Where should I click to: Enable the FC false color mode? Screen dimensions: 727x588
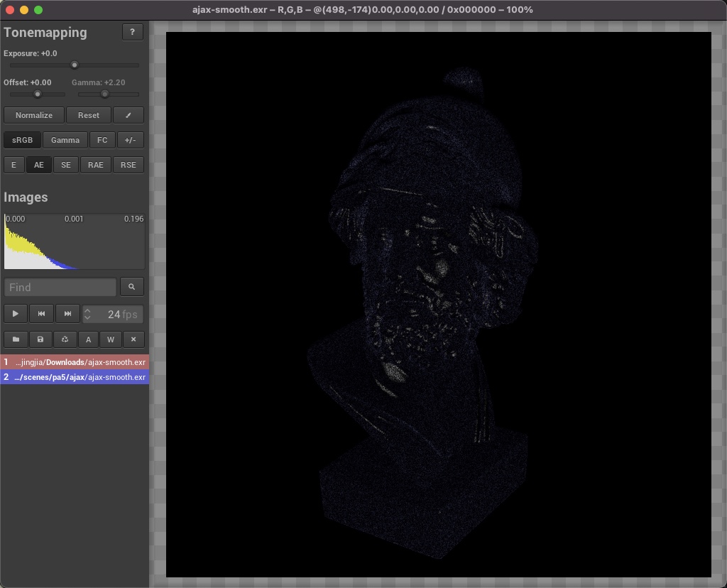pyautogui.click(x=102, y=140)
